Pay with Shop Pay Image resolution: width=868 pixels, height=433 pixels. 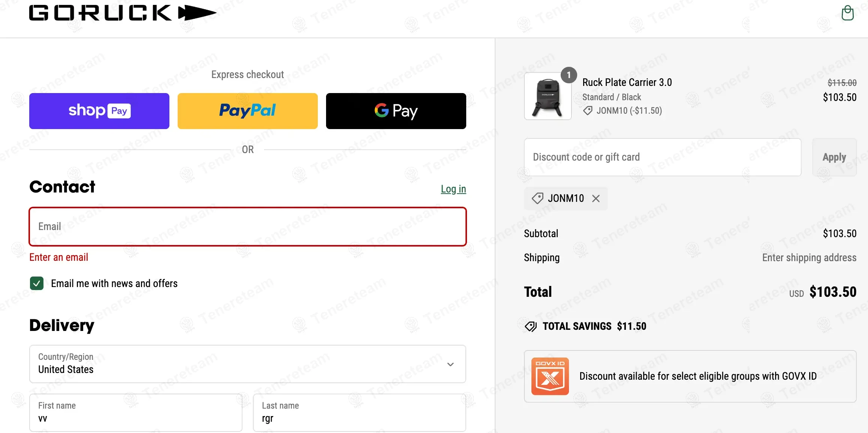point(99,111)
